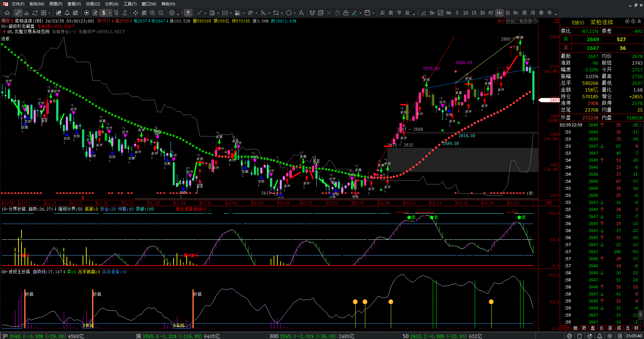Expand line tool dropdown arrow

pyautogui.click(x=205, y=13)
